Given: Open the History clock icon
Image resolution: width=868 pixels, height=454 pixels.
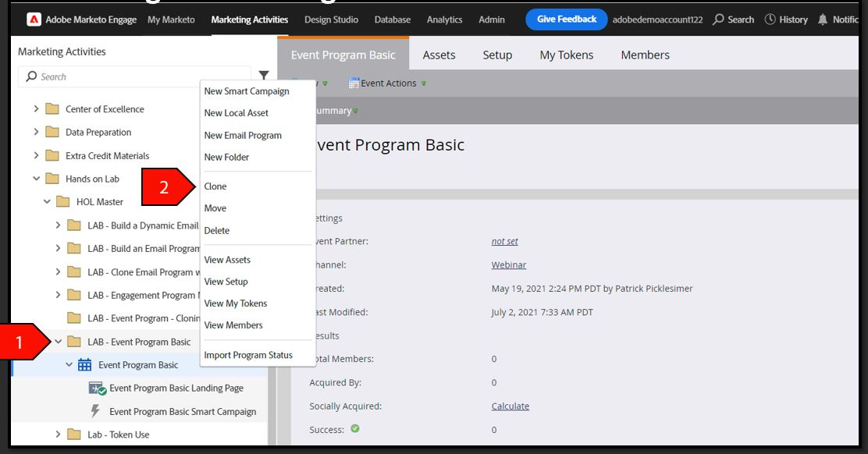Looking at the screenshot, I should coord(770,20).
